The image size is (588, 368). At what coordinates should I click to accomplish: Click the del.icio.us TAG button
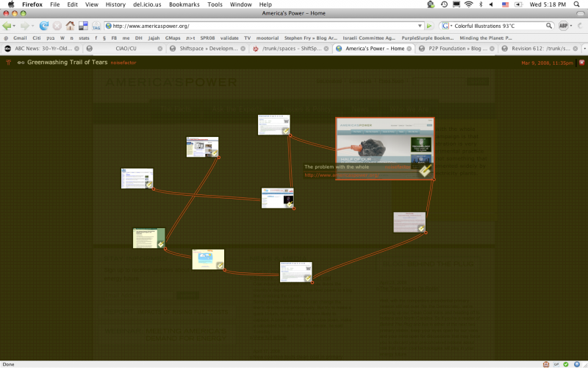pyautogui.click(x=96, y=26)
